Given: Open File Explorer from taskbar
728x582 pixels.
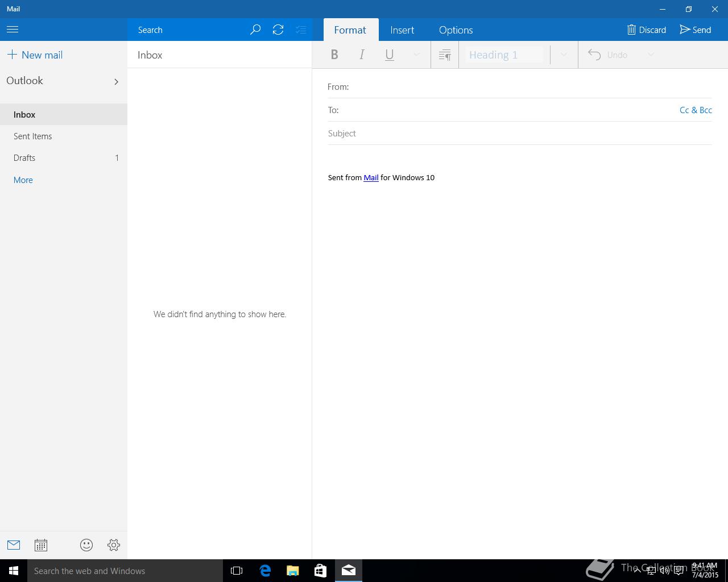Looking at the screenshot, I should [292, 571].
